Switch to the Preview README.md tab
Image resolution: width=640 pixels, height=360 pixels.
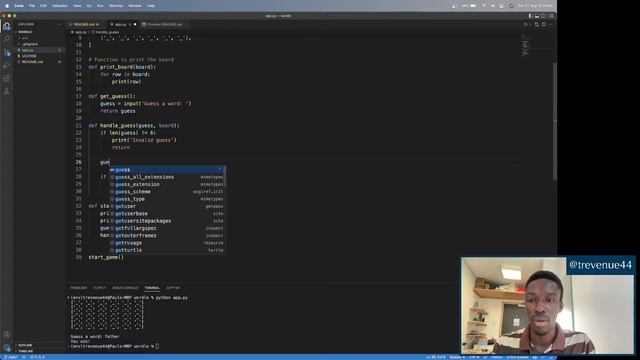(x=164, y=24)
